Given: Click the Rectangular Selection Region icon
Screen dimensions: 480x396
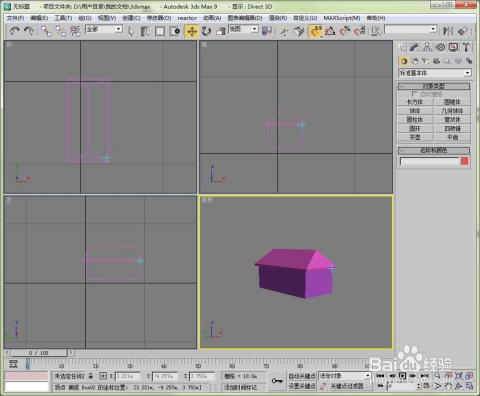Looking at the screenshot, I should pyautogui.click(x=160, y=31).
